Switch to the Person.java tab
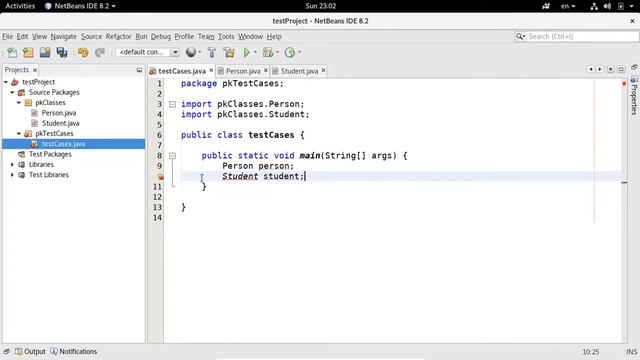The image size is (640, 360). [x=243, y=71]
